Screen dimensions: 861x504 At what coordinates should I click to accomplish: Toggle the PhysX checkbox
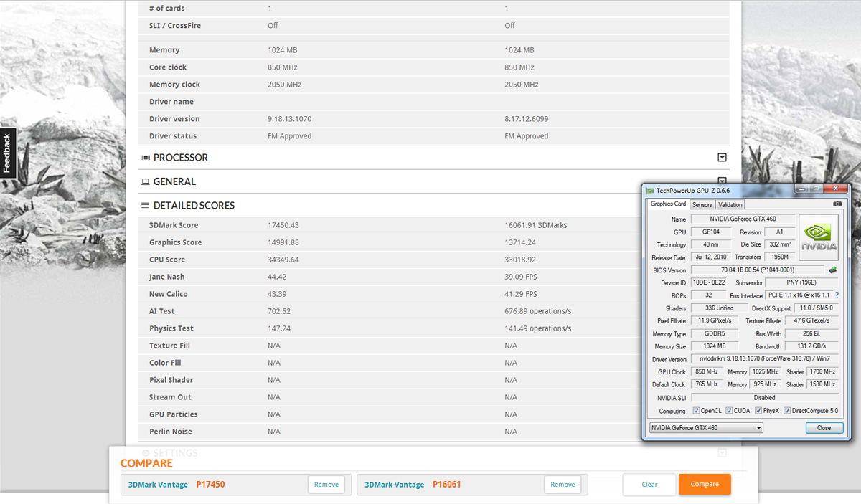click(x=758, y=411)
